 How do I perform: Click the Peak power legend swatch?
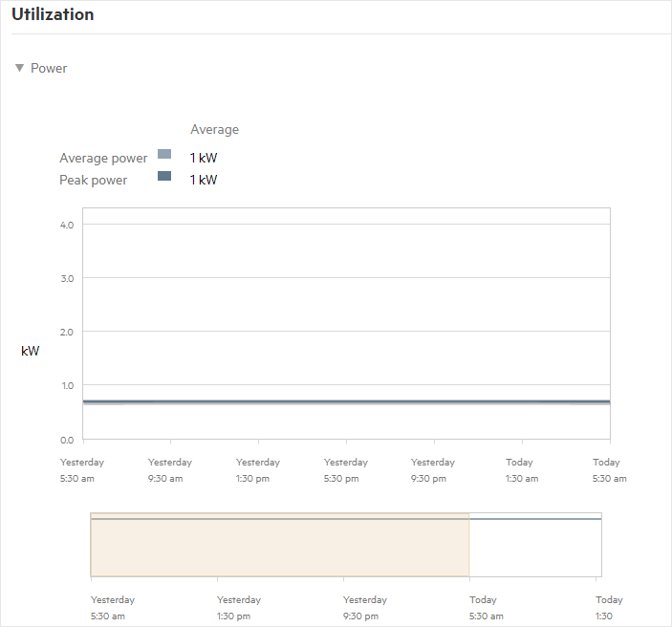[164, 176]
